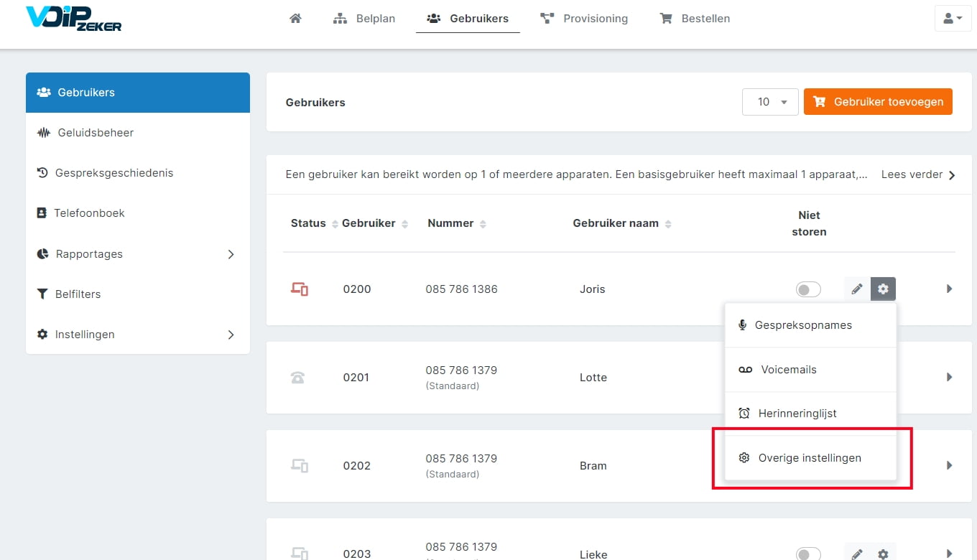The image size is (977, 560).
Task: Edit user Joris with pencil icon
Action: 856,289
